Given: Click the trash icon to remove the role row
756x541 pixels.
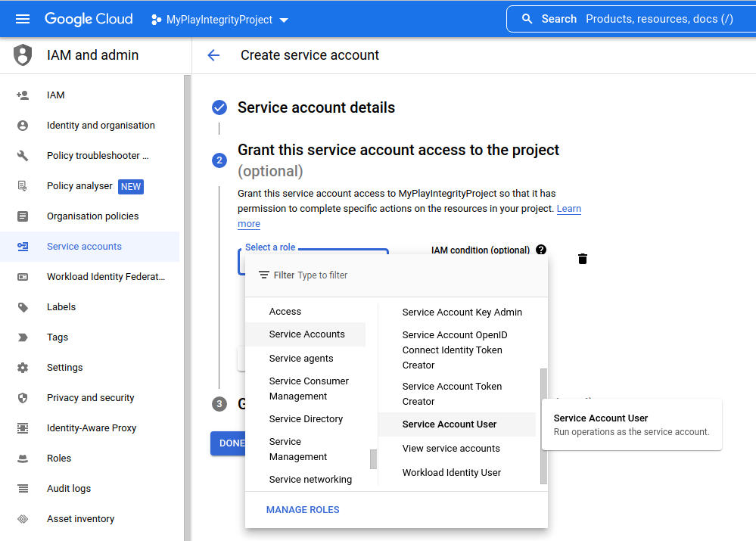Looking at the screenshot, I should [582, 259].
